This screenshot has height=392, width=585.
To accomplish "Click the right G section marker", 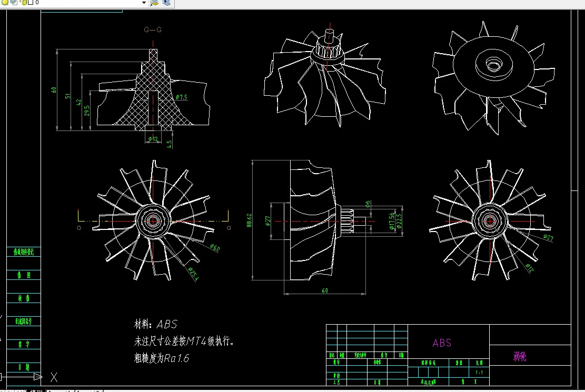I will pyautogui.click(x=229, y=227).
